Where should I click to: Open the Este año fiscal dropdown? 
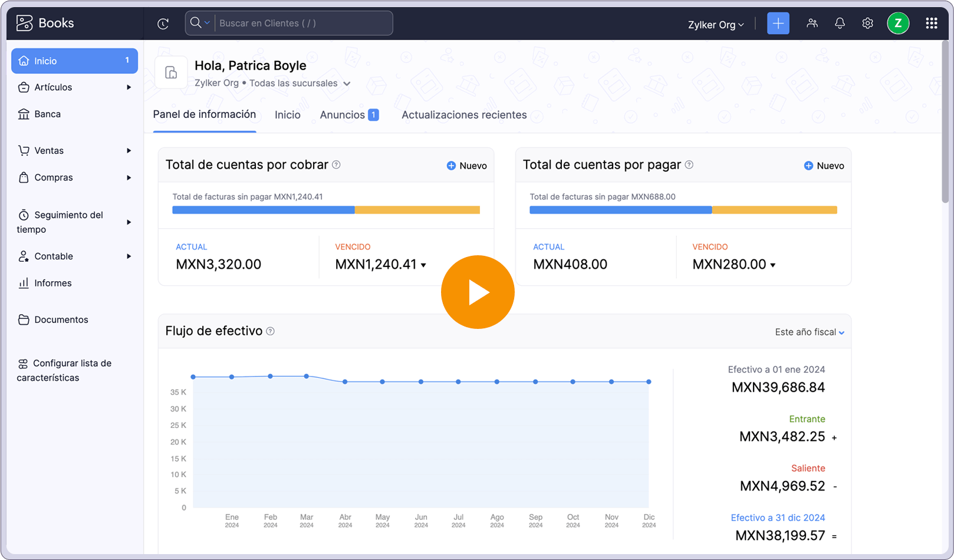(808, 331)
